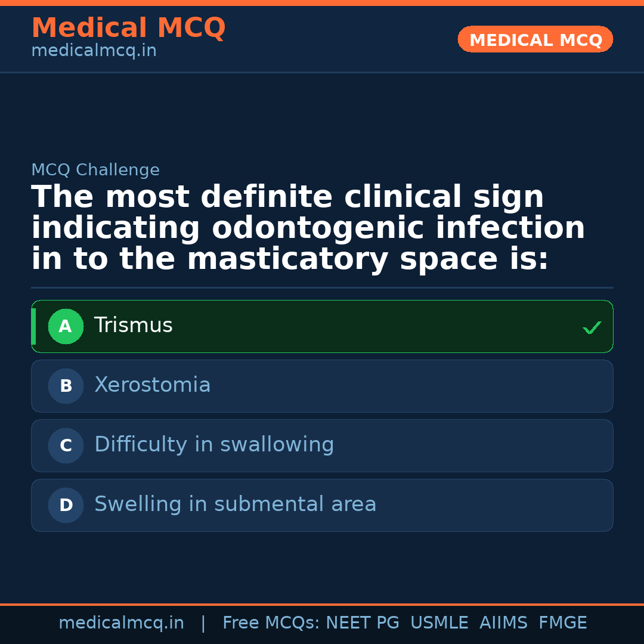
Task: Click the Free MCQs text in the footer
Action: tap(271, 623)
